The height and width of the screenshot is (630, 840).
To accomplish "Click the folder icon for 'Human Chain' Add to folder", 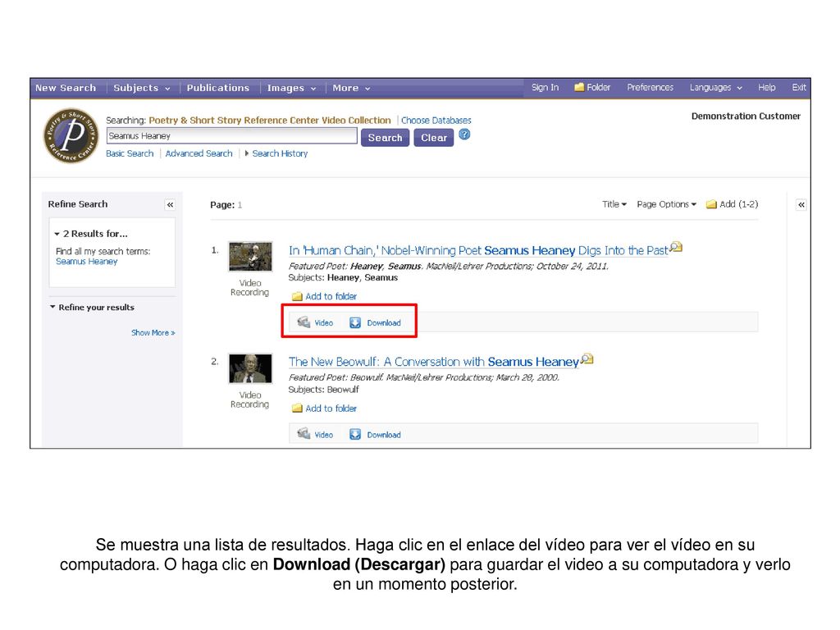I will point(297,296).
